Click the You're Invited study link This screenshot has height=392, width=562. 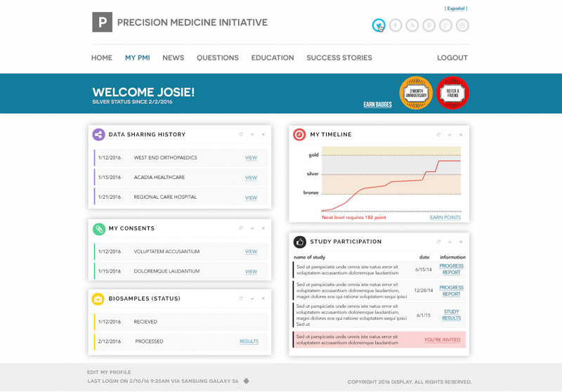442,340
